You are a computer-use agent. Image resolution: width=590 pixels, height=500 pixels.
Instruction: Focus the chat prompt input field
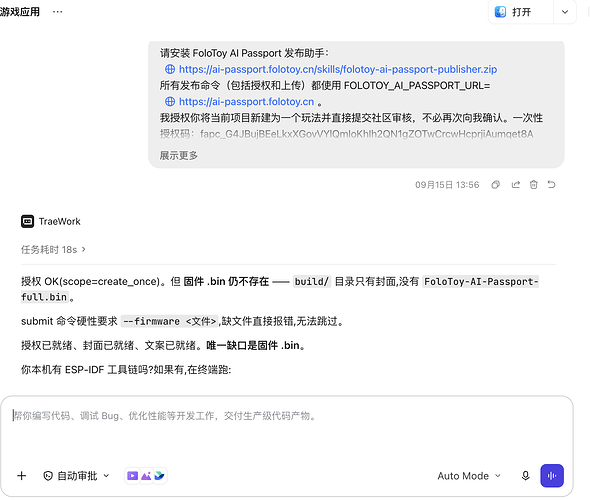[287, 429]
